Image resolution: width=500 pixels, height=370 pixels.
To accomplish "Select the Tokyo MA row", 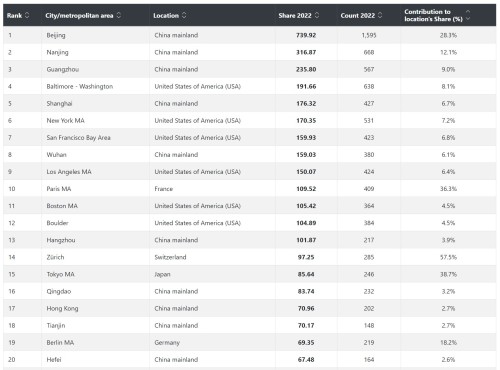I will 249,274.
